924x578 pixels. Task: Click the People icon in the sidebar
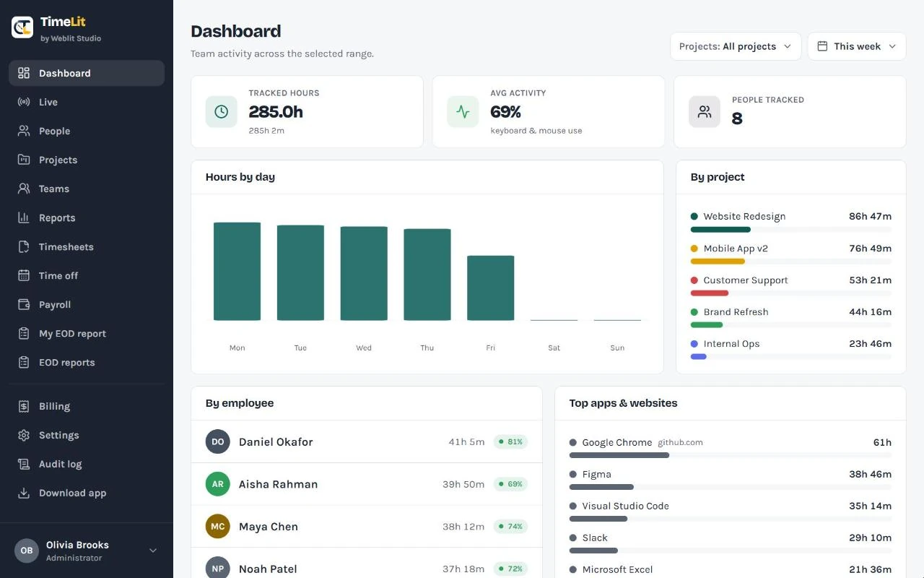point(24,131)
